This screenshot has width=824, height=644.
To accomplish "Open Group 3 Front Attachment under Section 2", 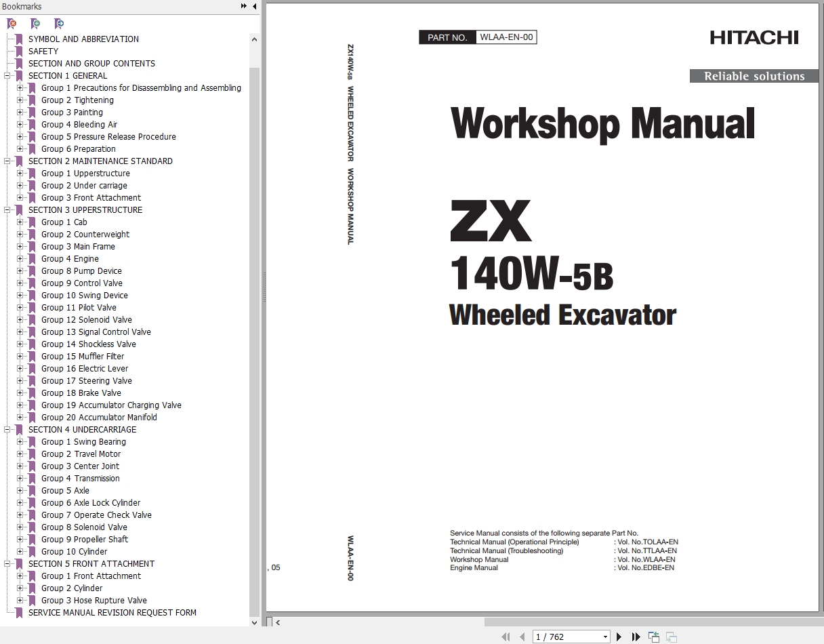I will point(91,198).
